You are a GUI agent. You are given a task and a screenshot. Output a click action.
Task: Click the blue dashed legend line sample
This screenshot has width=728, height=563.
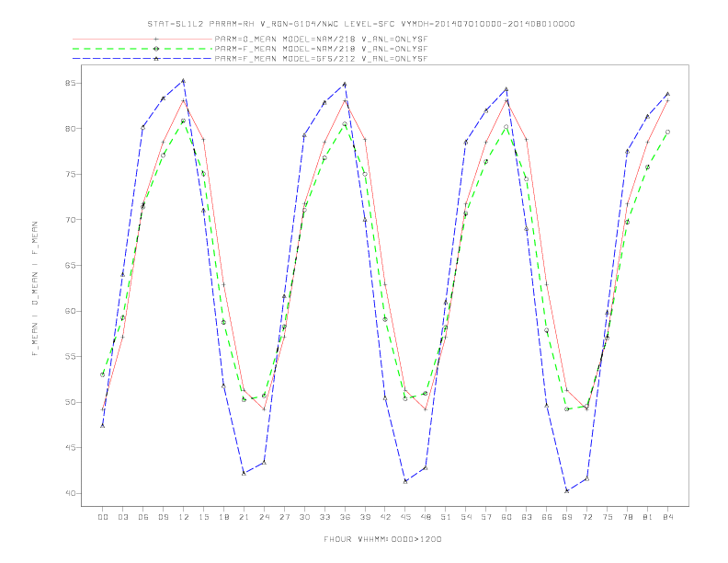pyautogui.click(x=142, y=59)
